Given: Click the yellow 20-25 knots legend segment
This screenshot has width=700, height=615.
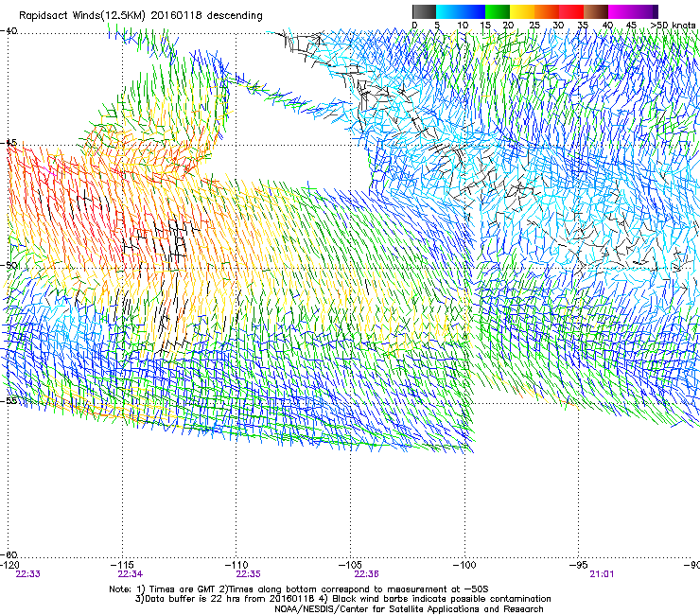Looking at the screenshot, I should [522, 11].
